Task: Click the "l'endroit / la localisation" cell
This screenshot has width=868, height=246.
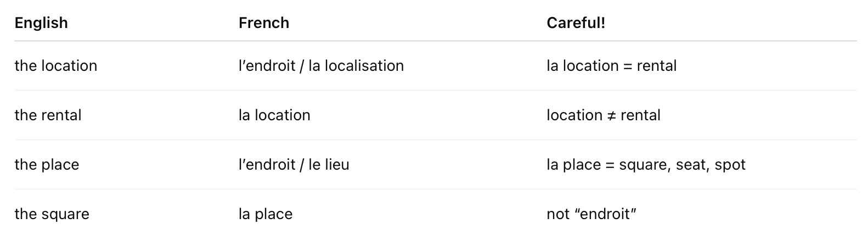Action: (x=321, y=66)
